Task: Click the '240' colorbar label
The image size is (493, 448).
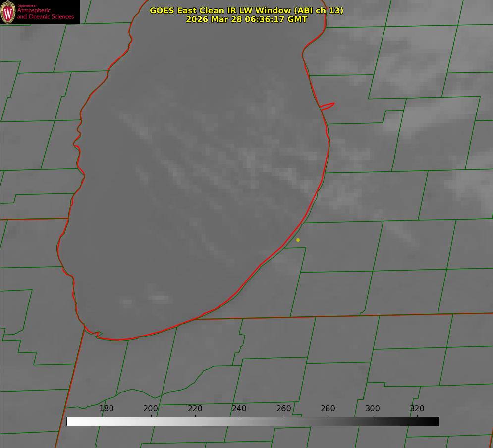Action: [239, 408]
